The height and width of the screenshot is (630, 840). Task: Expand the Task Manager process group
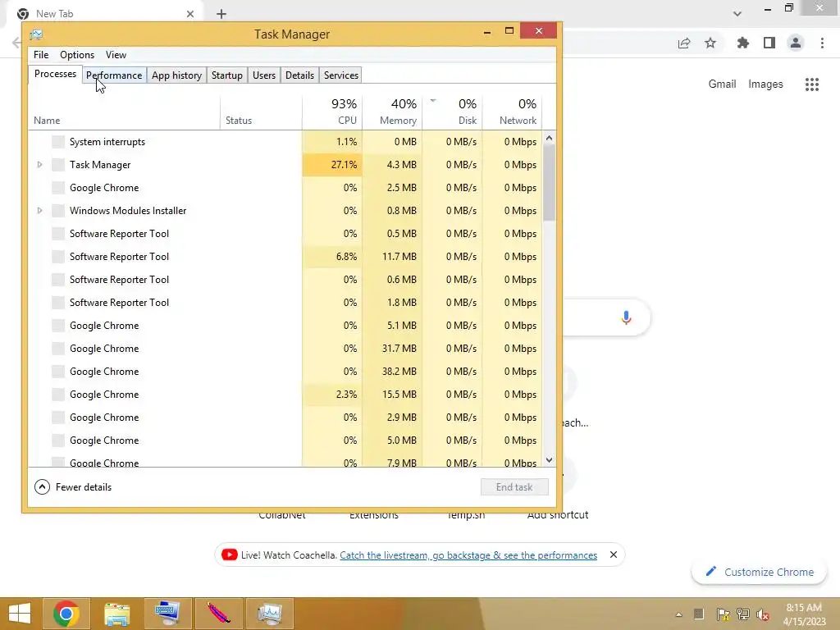point(39,165)
